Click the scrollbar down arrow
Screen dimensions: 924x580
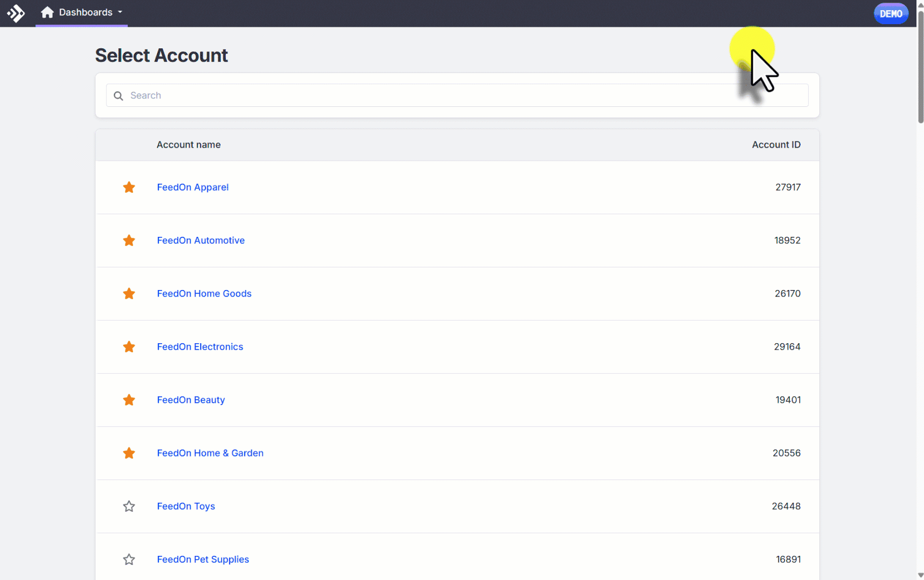(920, 575)
